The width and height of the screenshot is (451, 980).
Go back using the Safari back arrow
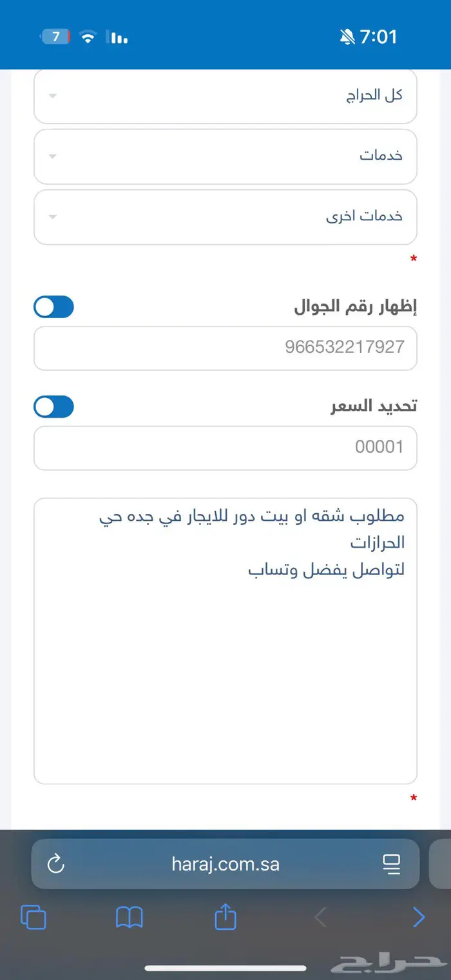[320, 917]
